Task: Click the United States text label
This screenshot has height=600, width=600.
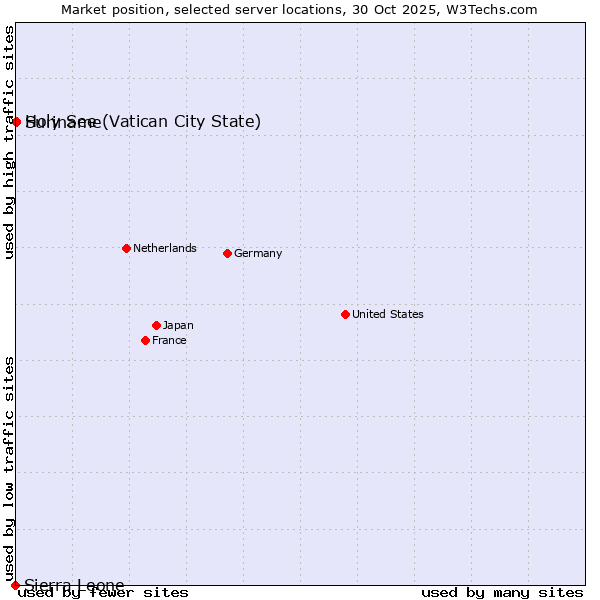Action: click(387, 314)
